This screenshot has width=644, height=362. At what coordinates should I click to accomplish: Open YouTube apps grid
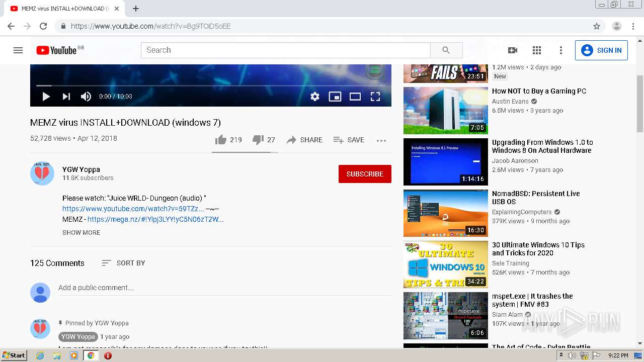coord(537,50)
